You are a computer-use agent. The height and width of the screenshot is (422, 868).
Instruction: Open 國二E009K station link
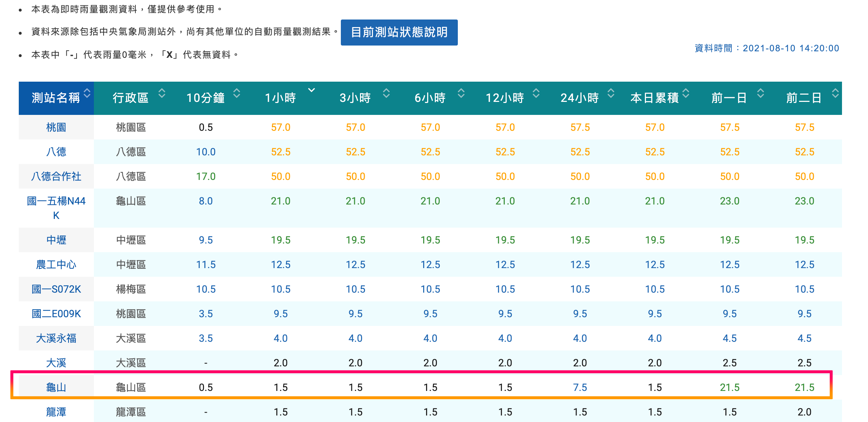pyautogui.click(x=56, y=314)
